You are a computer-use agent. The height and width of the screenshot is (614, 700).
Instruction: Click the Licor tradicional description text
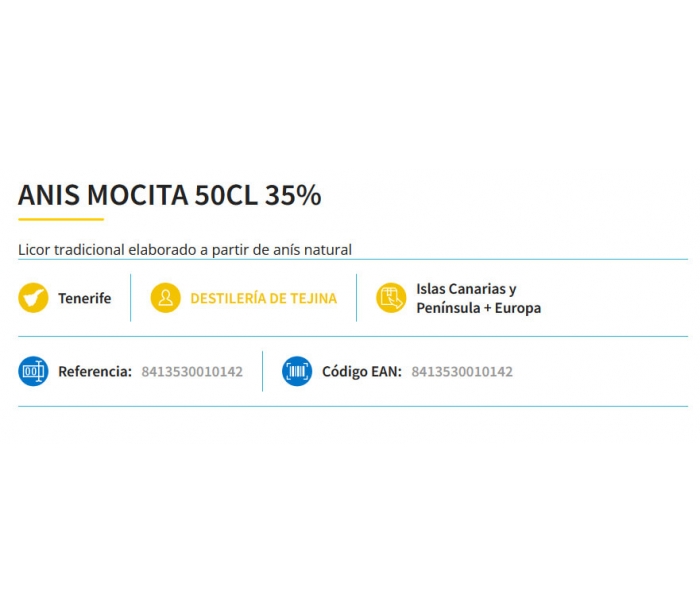click(x=185, y=250)
